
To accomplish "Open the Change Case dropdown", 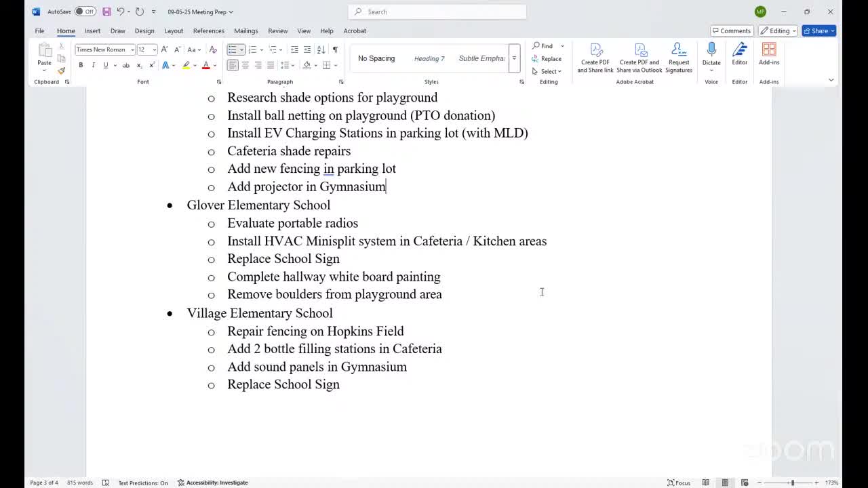I will 193,49.
